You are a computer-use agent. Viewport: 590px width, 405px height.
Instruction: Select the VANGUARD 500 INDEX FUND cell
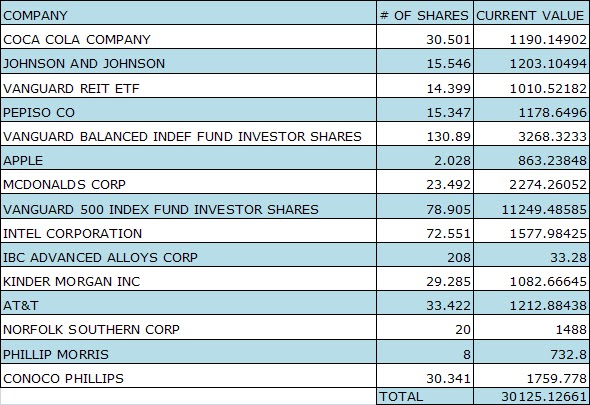(188, 207)
